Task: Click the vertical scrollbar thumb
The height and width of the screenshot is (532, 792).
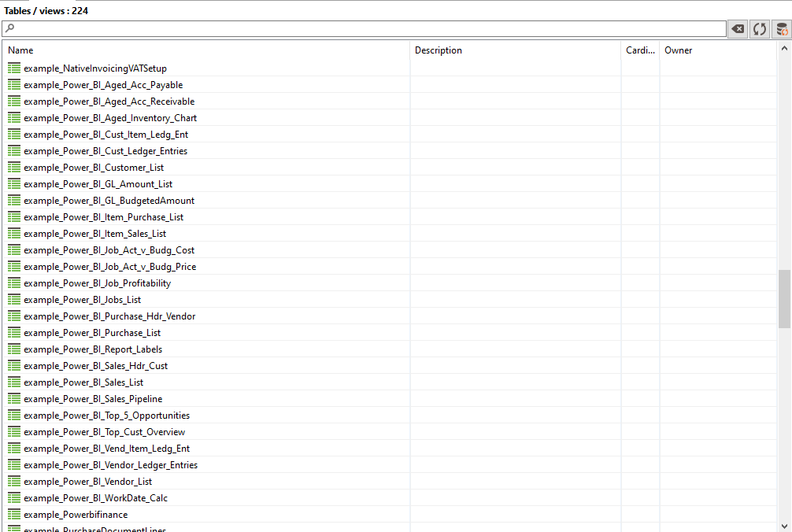Action: coord(784,299)
